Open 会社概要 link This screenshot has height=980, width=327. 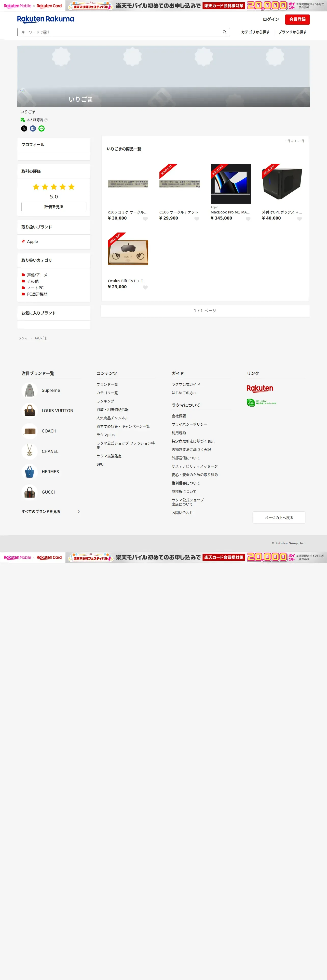[x=179, y=416]
